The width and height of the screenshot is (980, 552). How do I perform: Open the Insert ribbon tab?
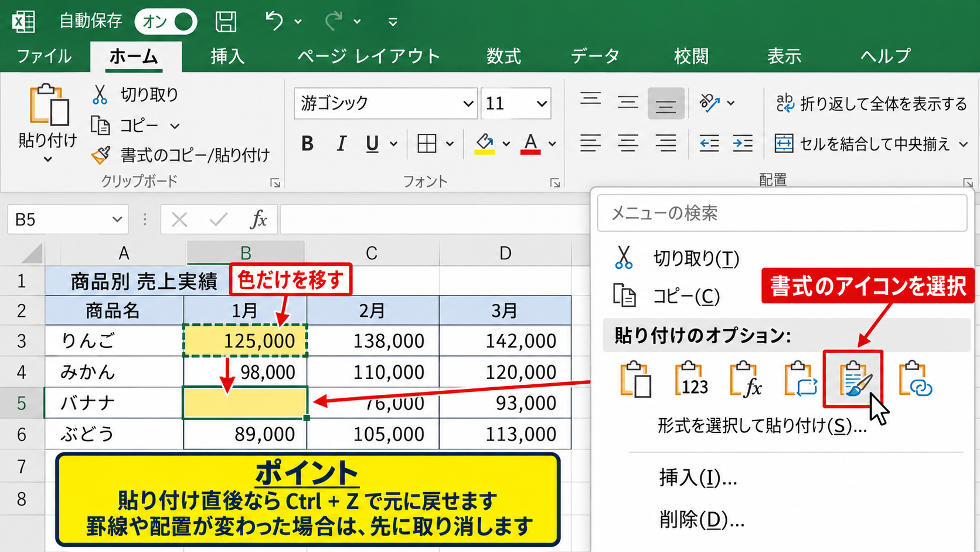227,56
